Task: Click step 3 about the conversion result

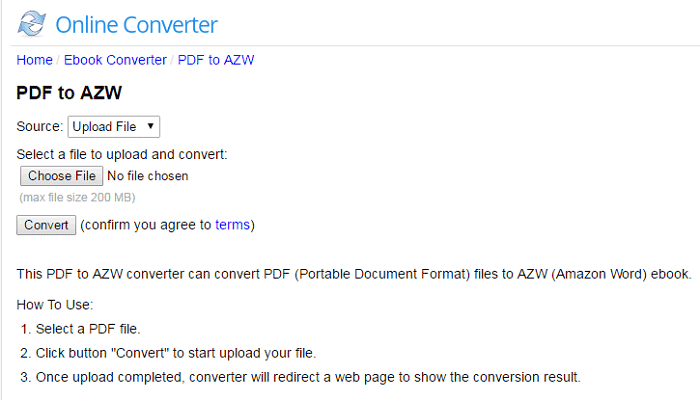Action: click(x=307, y=377)
